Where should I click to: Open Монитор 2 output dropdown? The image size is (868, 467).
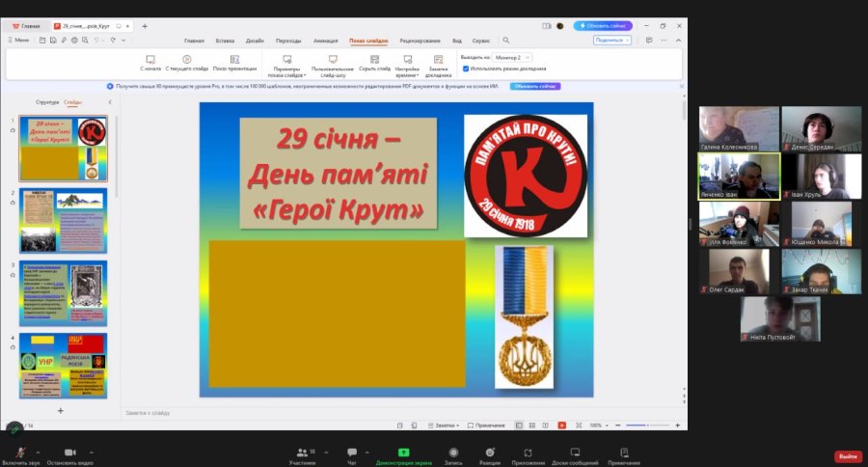(512, 58)
